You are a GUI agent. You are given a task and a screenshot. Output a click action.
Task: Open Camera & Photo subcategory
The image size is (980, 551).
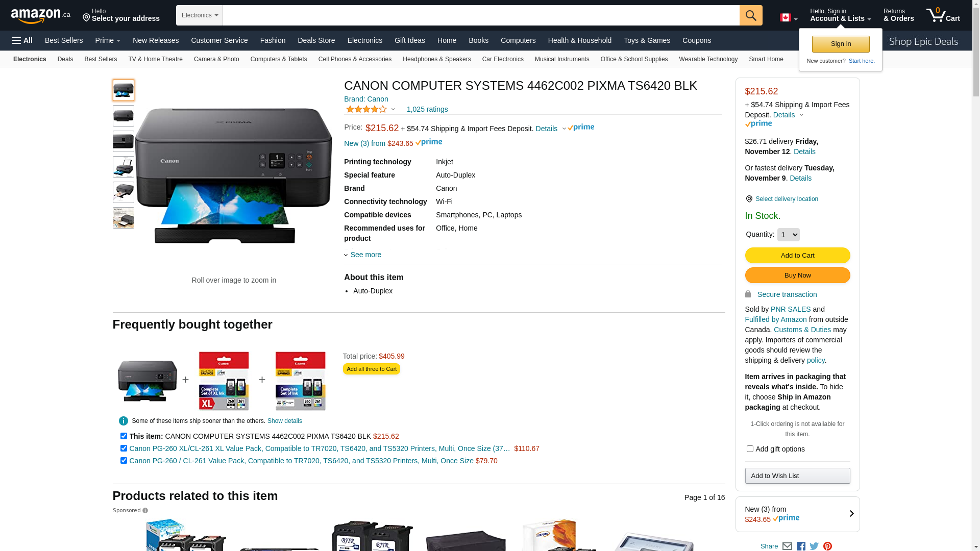[216, 59]
